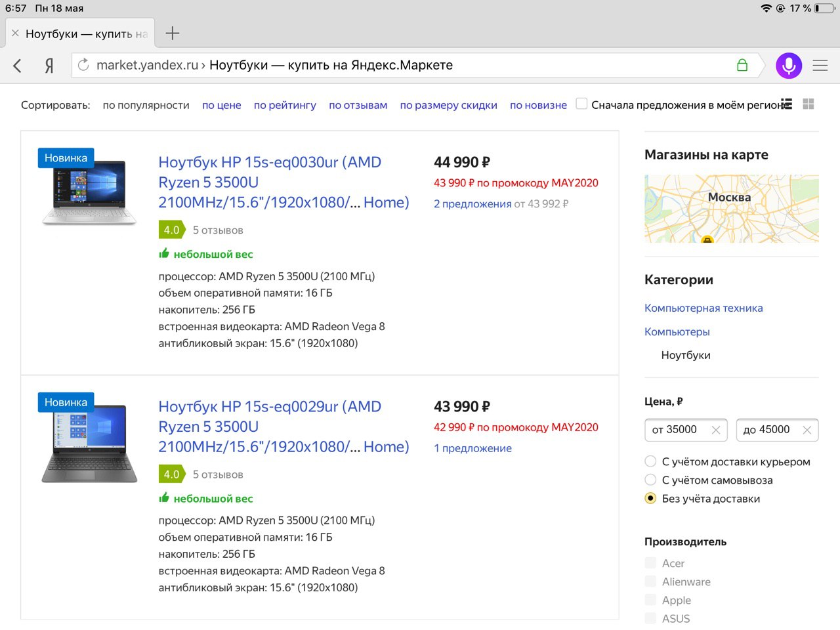Click thumbs-up icon on HP 15s-eq0029ur

pyautogui.click(x=164, y=497)
